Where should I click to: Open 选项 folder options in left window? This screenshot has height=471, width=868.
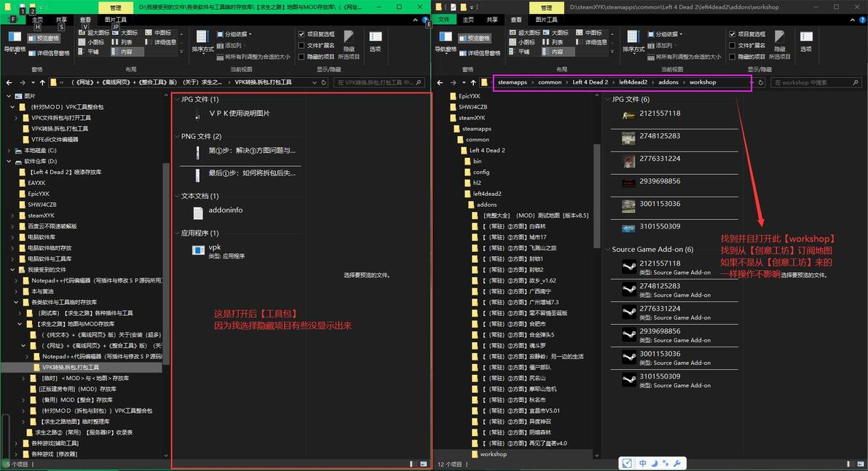(x=375, y=41)
